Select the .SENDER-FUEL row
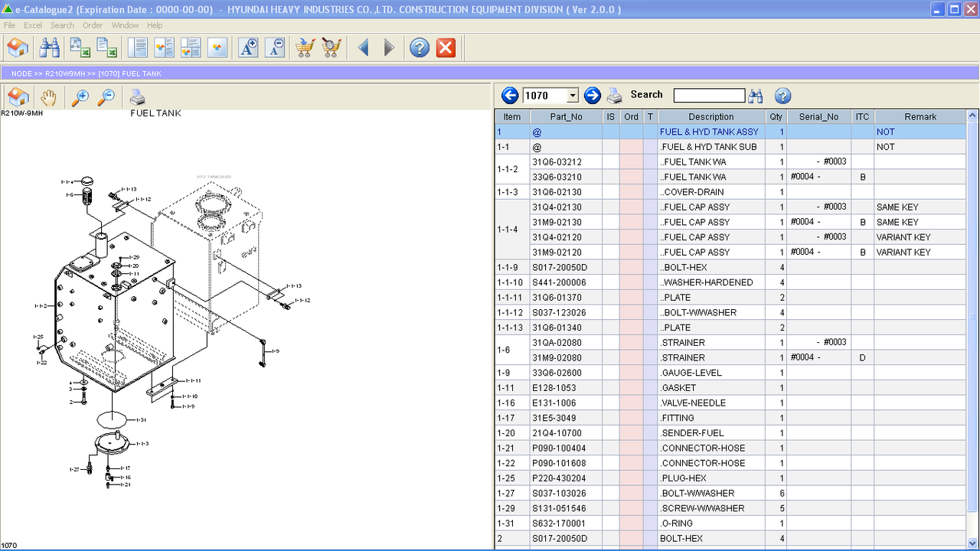Image resolution: width=980 pixels, height=551 pixels. point(730,433)
